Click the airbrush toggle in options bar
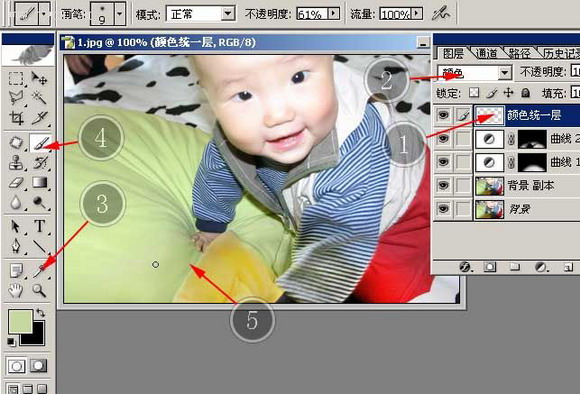 (441, 14)
